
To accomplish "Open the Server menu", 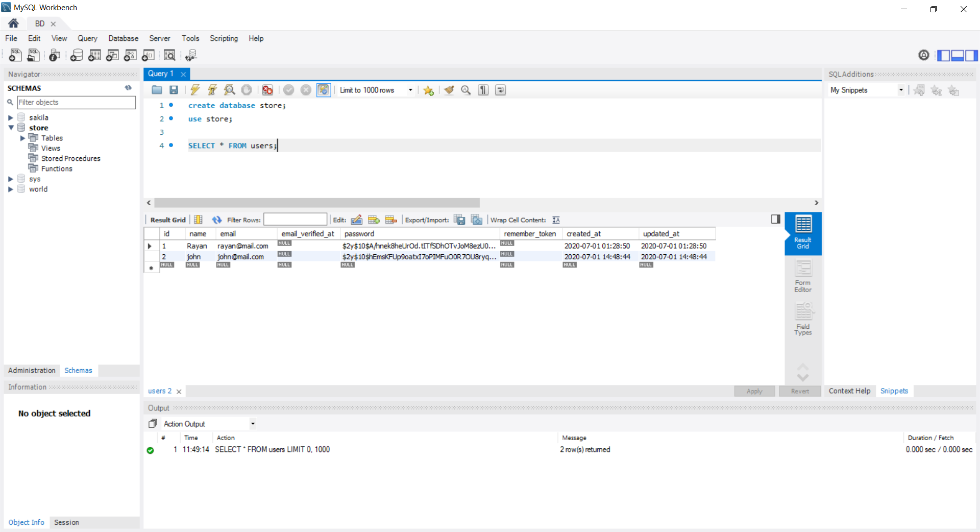I will click(x=160, y=38).
